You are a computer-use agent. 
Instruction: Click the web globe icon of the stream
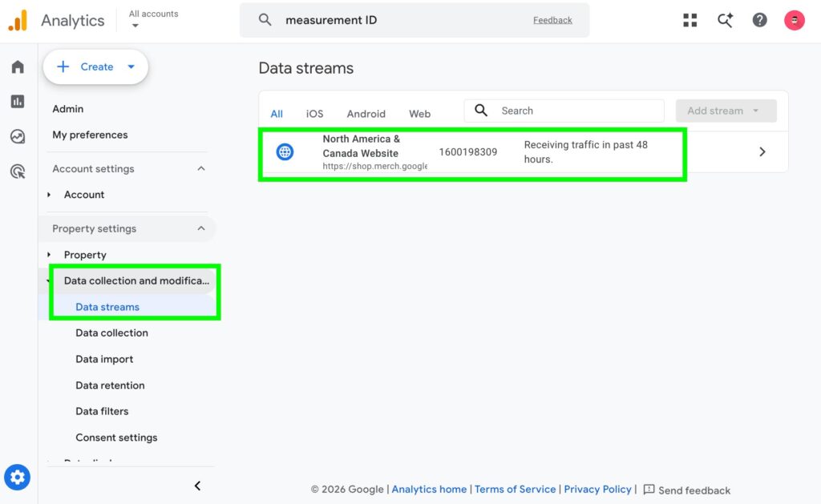(x=285, y=151)
